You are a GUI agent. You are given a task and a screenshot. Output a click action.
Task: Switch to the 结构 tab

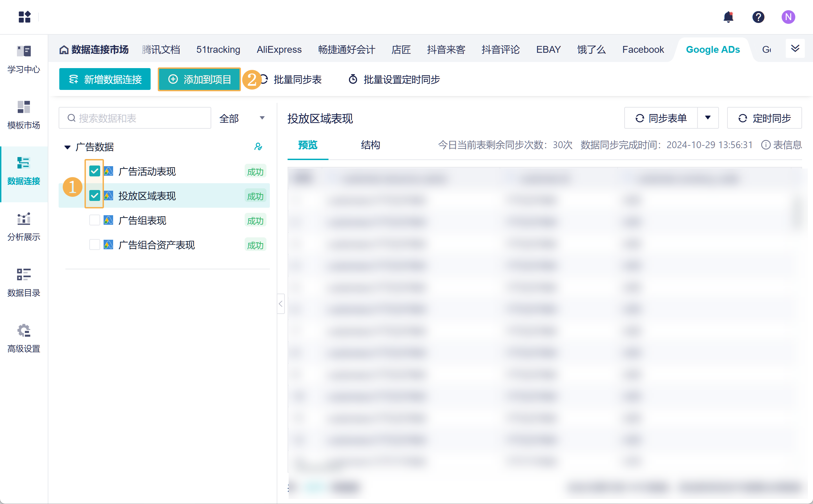370,145
